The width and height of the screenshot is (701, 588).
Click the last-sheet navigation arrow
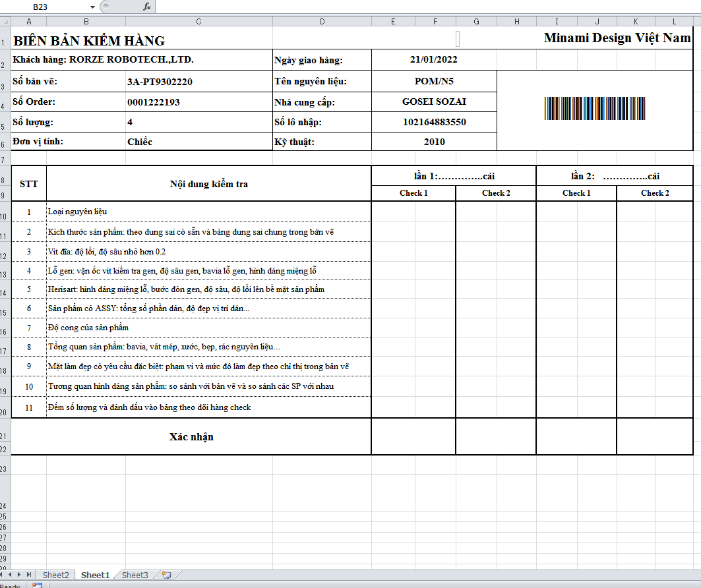click(x=28, y=575)
